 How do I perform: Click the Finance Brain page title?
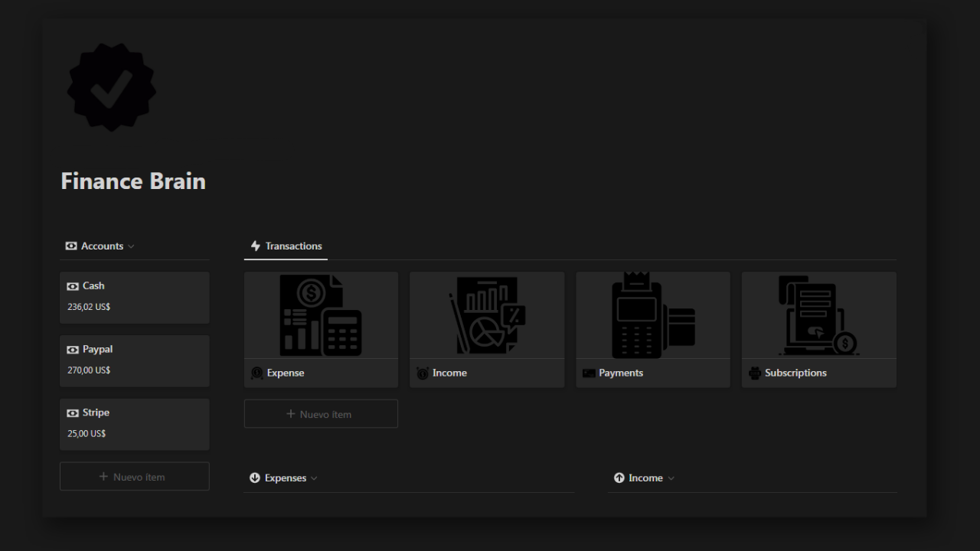click(x=133, y=181)
